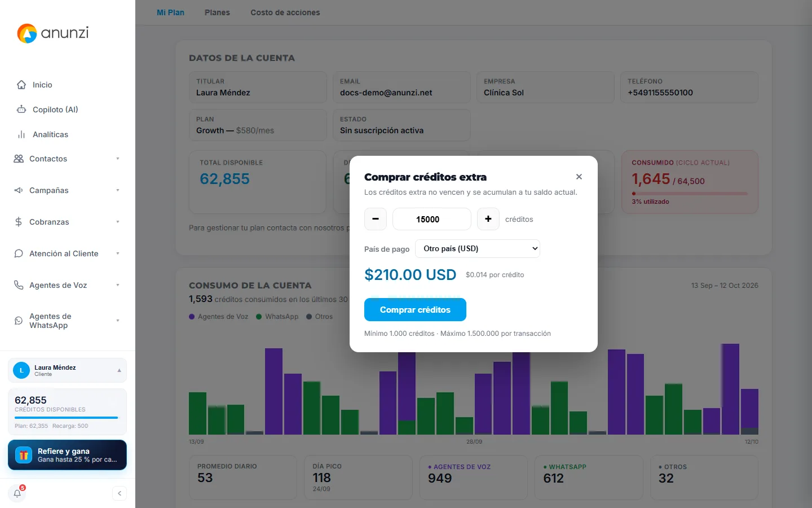The width and height of the screenshot is (812, 508).
Task: Switch to the Mi Plan tab
Action: (170, 12)
